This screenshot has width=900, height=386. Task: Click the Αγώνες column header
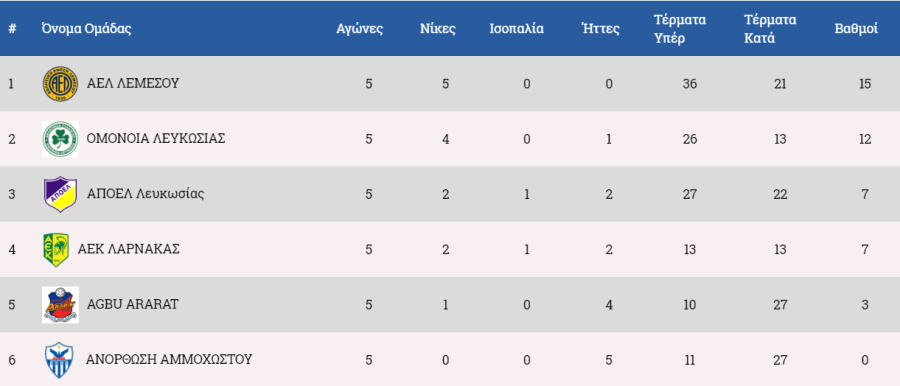point(359,29)
